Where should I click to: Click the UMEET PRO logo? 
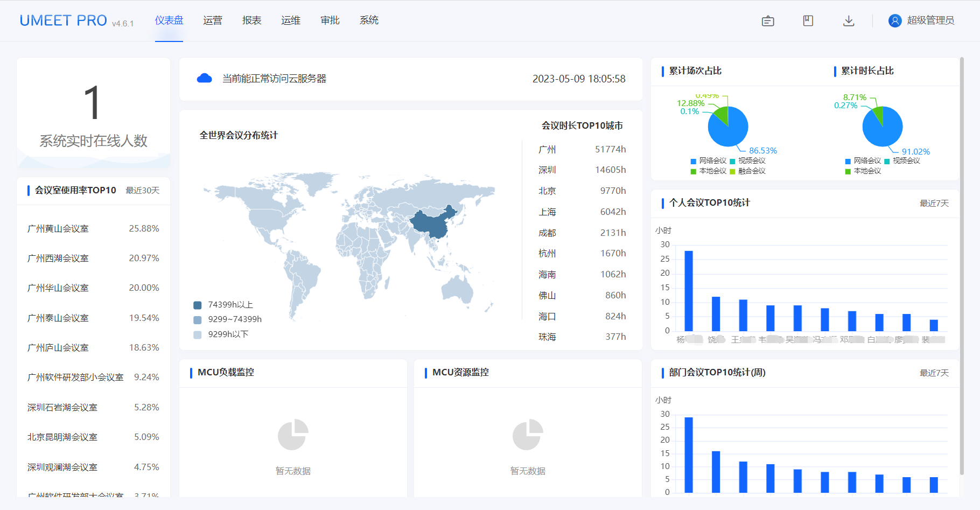pos(64,20)
